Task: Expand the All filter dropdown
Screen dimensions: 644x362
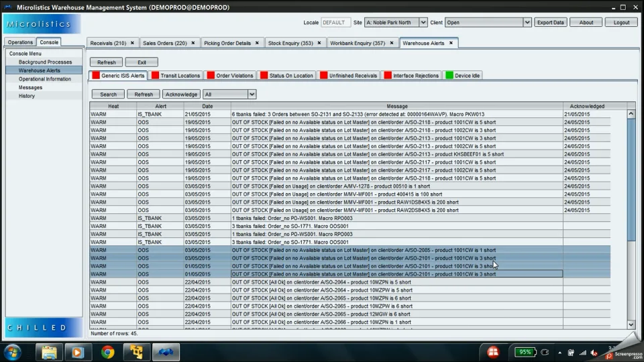Action: (x=252, y=95)
